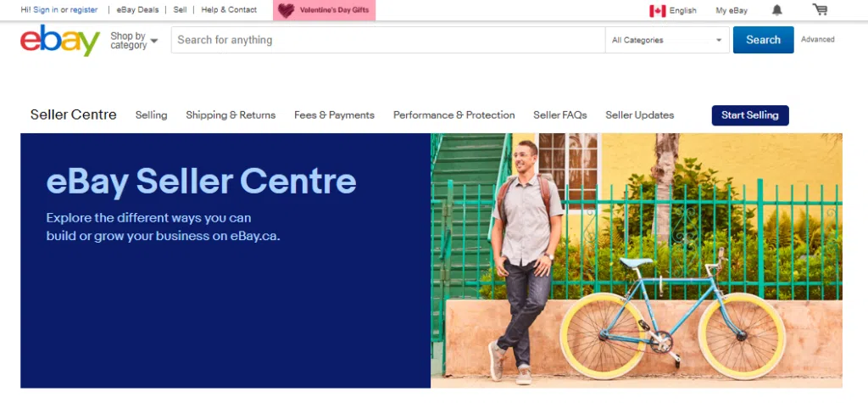Expand the Shop by category dropdown

(x=134, y=41)
